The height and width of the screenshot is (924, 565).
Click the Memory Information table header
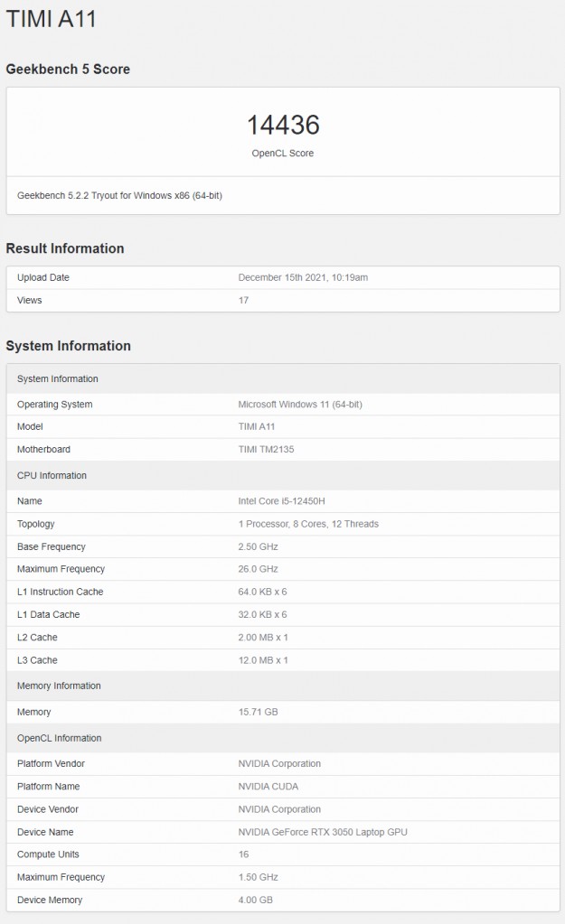[x=59, y=686]
